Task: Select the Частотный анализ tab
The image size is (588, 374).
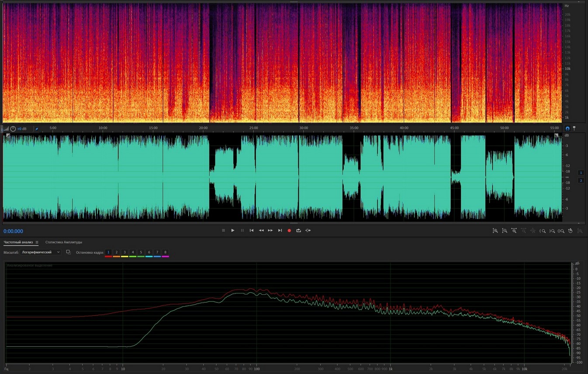Action: (18, 242)
